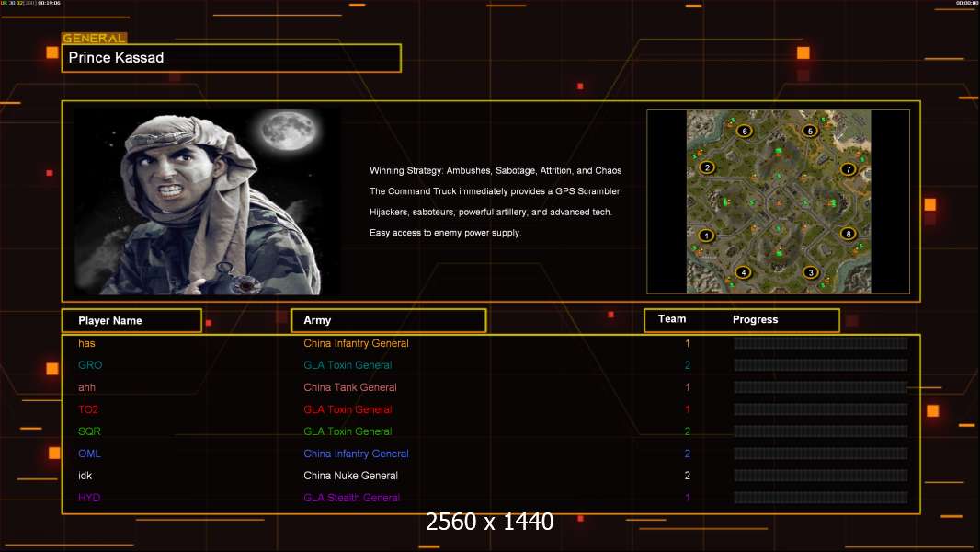Click GLA Toxin General army for TO2
This screenshot has height=552, width=980.
[x=348, y=409]
